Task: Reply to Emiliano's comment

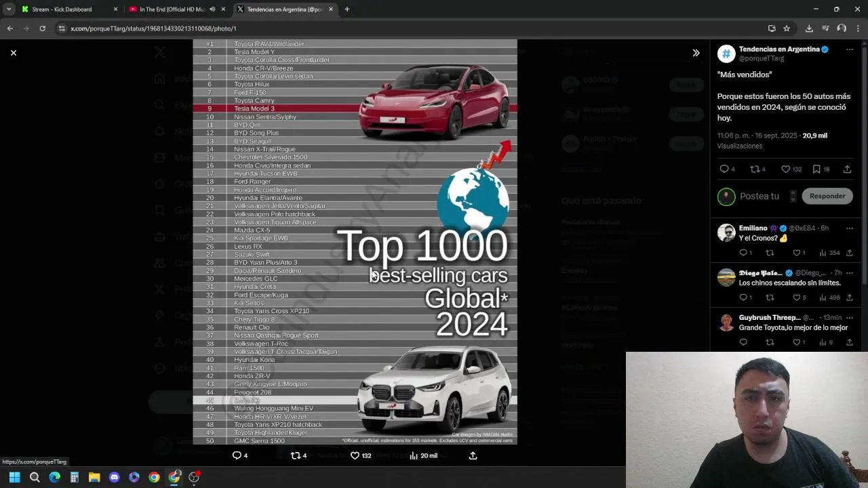Action: click(x=743, y=253)
